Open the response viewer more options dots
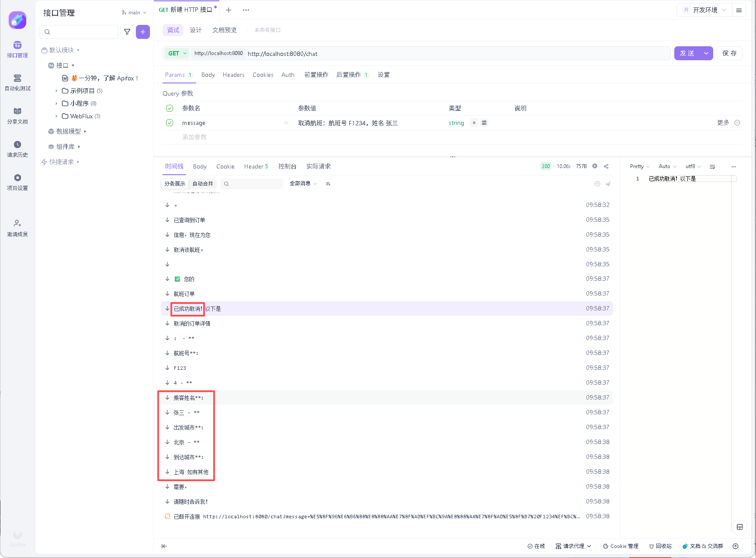The width and height of the screenshot is (756, 558). [x=734, y=167]
